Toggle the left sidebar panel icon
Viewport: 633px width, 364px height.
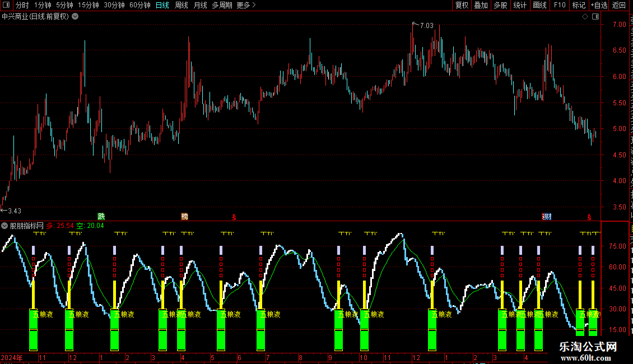tap(6, 5)
